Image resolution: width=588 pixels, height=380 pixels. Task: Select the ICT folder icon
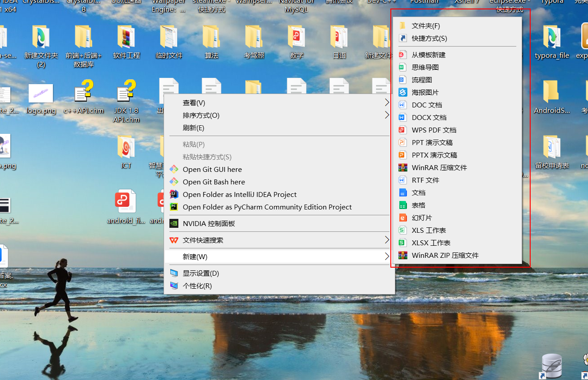126,147
